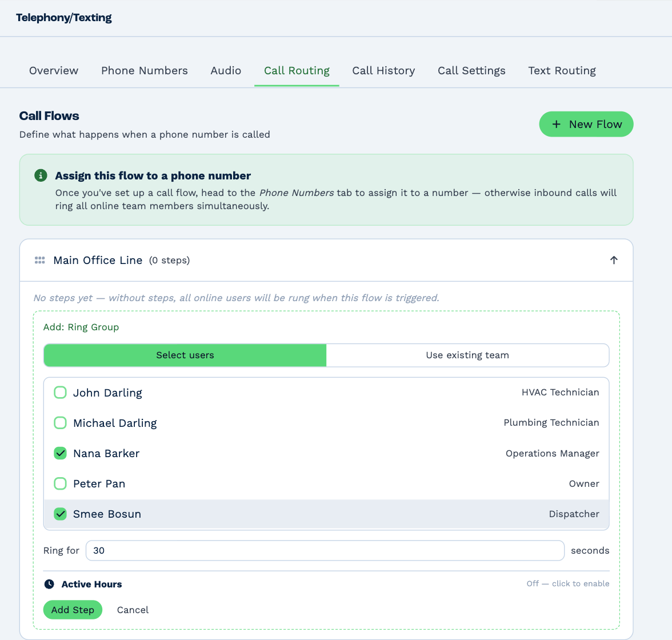Focus the Ring for seconds input field
The image size is (672, 640).
(x=325, y=550)
